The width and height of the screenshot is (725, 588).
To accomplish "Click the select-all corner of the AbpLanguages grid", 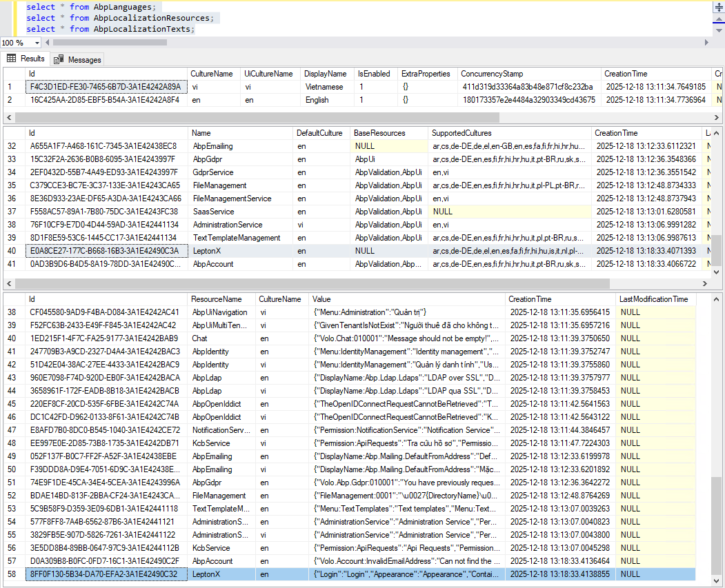I will point(14,74).
